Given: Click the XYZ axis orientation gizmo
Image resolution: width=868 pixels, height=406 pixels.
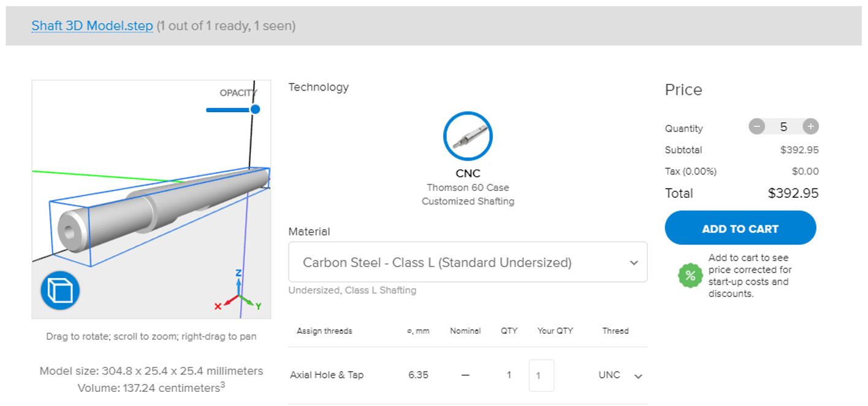Looking at the screenshot, I should coord(239,294).
